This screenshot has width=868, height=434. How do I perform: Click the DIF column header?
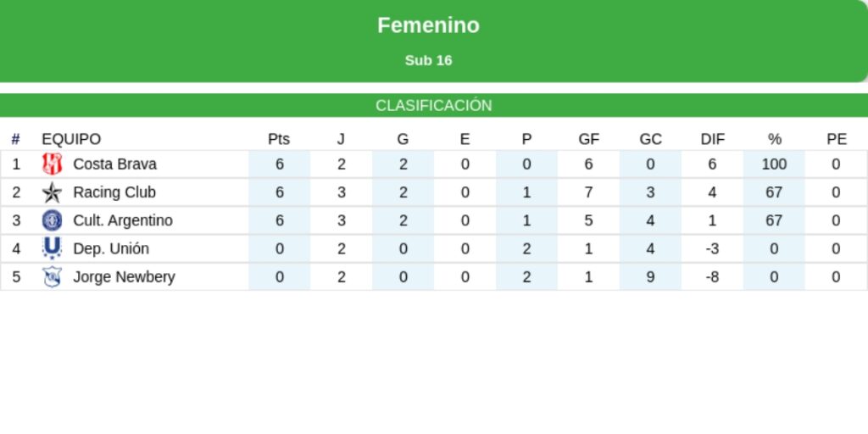click(x=712, y=139)
